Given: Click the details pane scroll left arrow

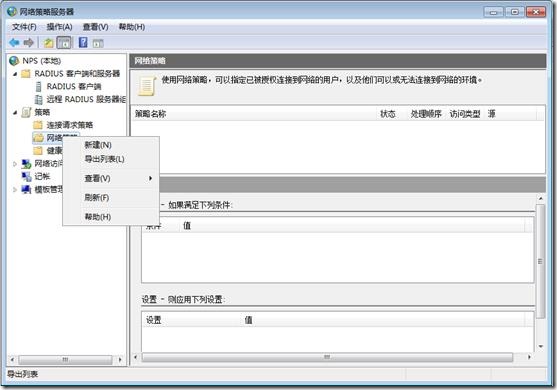Looking at the screenshot, I should (135, 357).
